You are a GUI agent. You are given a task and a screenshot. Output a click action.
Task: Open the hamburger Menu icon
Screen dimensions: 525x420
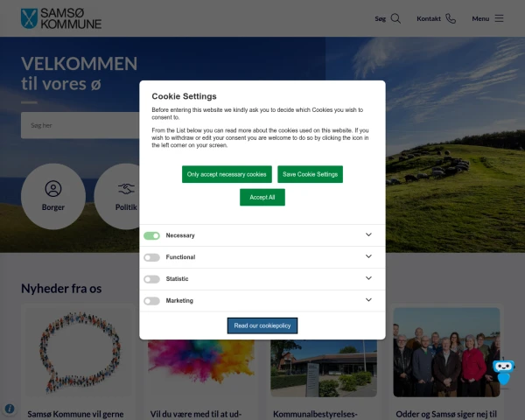click(499, 18)
